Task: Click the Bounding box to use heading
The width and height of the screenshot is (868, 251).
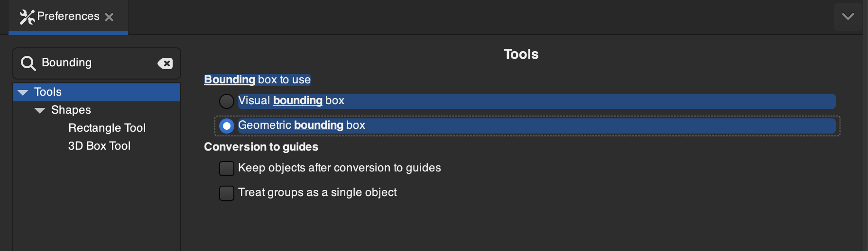Action: 258,80
